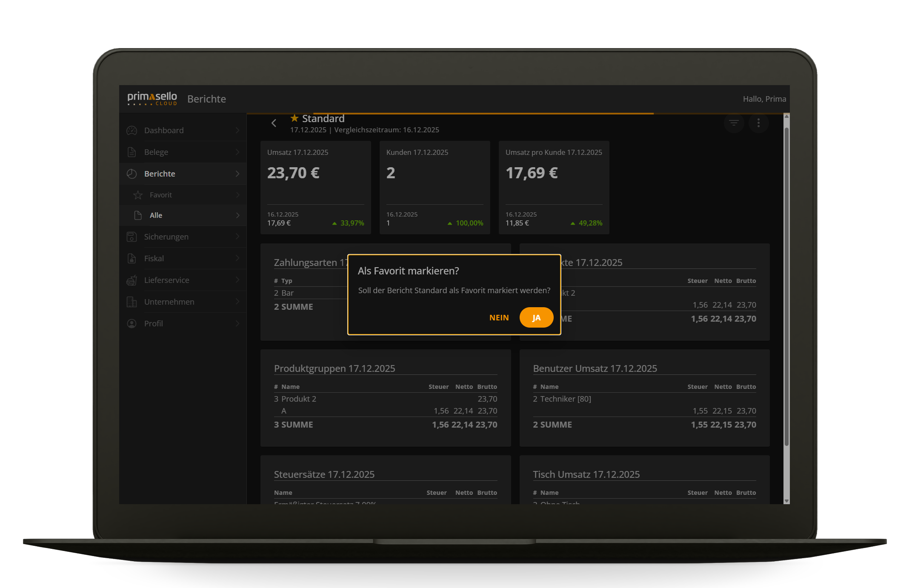Click the Profil user icon
The width and height of the screenshot is (912, 588).
click(x=132, y=324)
